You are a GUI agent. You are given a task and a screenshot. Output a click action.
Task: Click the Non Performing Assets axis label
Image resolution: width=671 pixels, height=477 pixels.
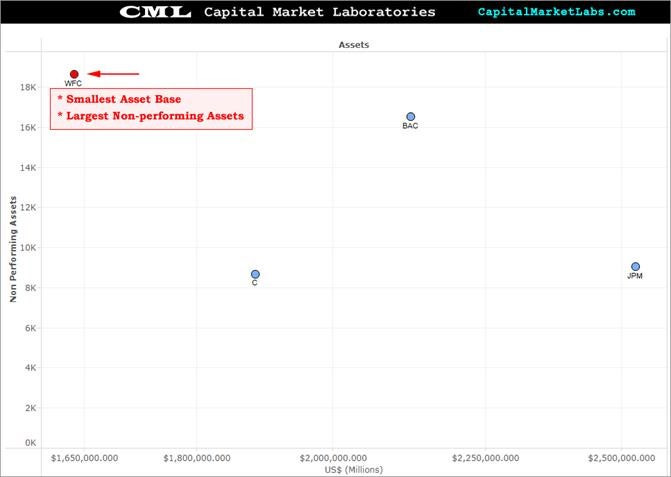tap(13, 249)
